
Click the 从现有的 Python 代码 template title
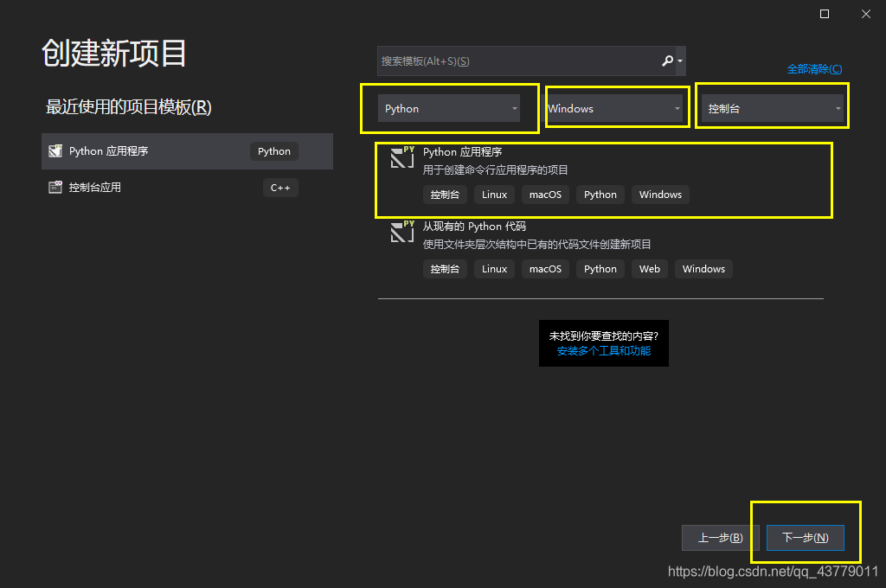(x=474, y=227)
